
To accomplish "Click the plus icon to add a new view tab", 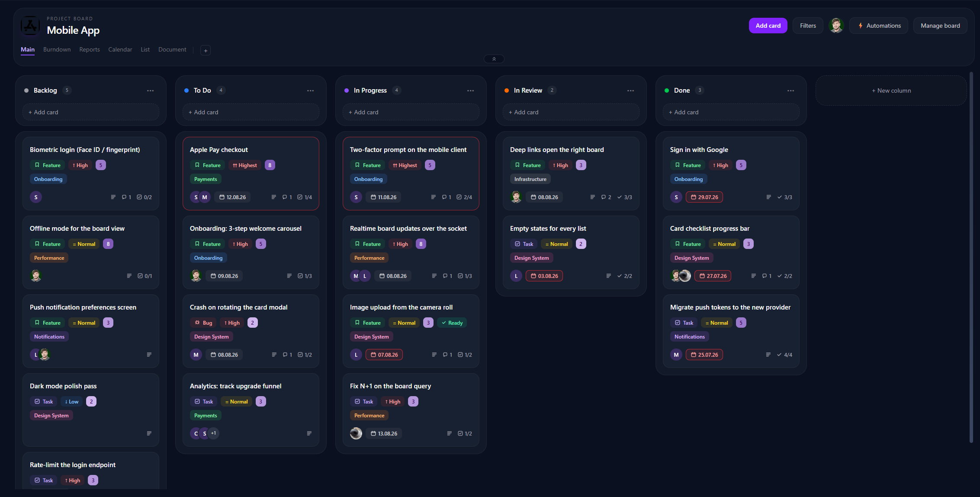I will click(x=206, y=50).
